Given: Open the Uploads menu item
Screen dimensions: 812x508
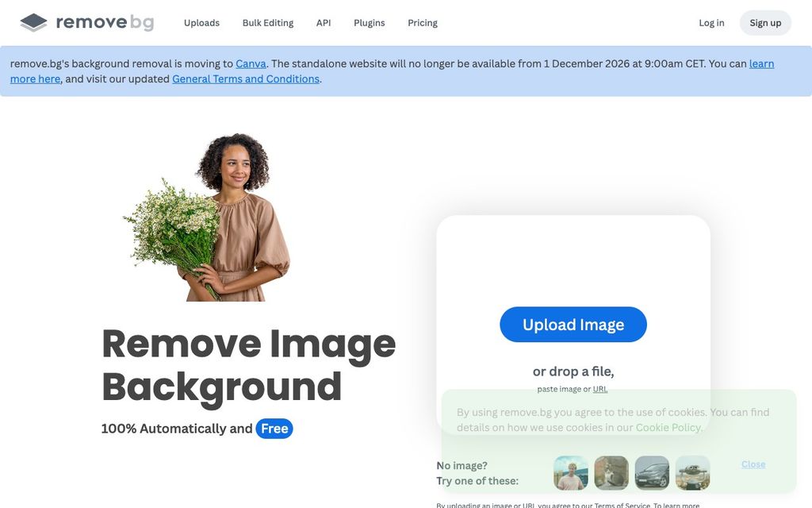Looking at the screenshot, I should [201, 23].
